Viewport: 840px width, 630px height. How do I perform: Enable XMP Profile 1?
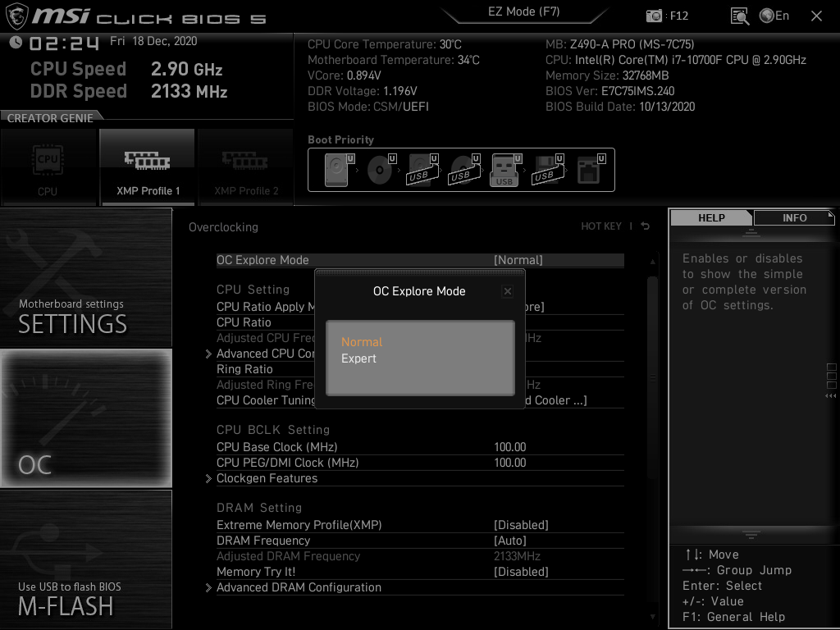[x=148, y=167]
